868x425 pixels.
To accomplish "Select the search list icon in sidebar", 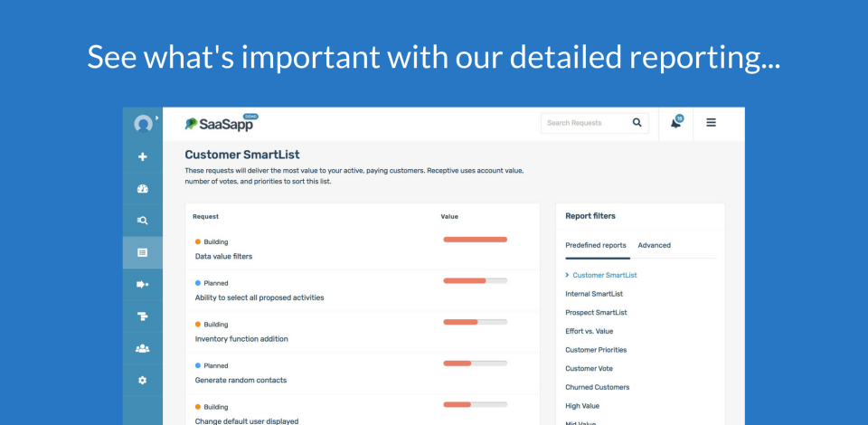I will (x=143, y=220).
